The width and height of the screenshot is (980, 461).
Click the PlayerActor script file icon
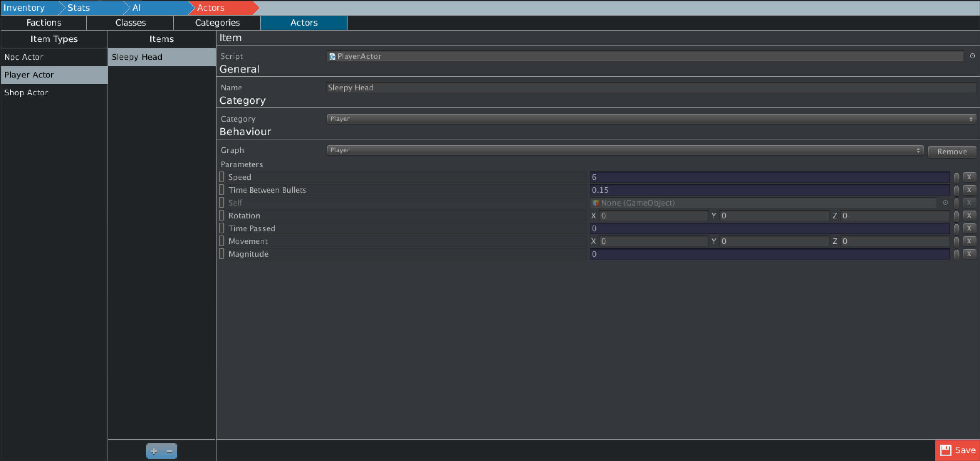(x=332, y=56)
